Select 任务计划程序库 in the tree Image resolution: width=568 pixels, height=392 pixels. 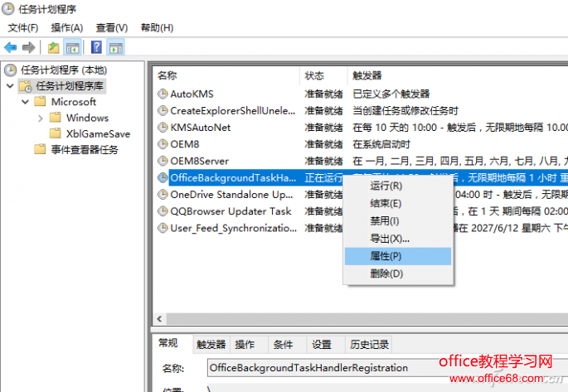pyautogui.click(x=69, y=86)
